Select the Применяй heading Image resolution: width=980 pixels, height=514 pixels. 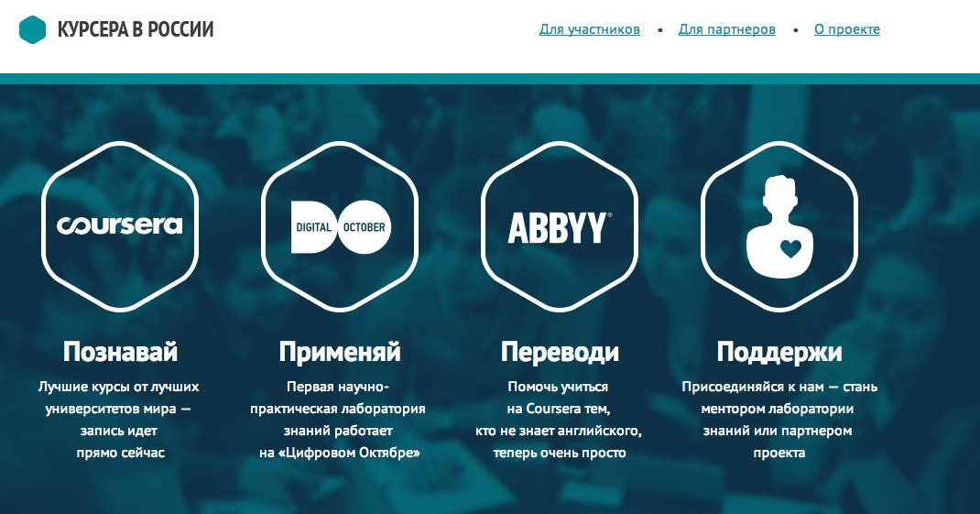(340, 352)
